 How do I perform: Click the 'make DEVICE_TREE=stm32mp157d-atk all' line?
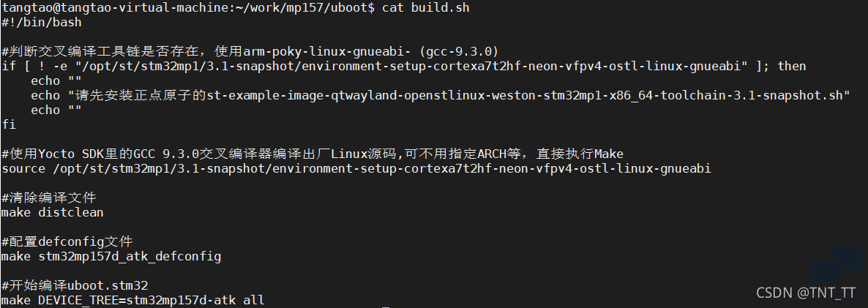(133, 300)
